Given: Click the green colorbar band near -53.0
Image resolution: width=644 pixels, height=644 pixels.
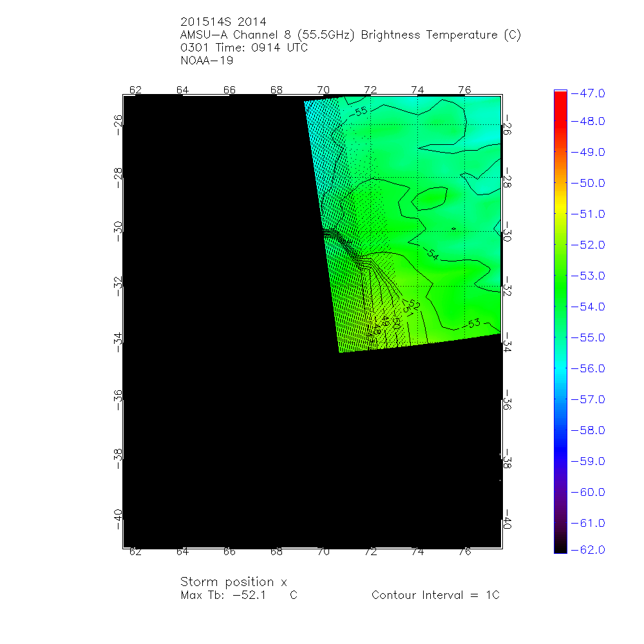Looking at the screenshot, I should pos(560,276).
